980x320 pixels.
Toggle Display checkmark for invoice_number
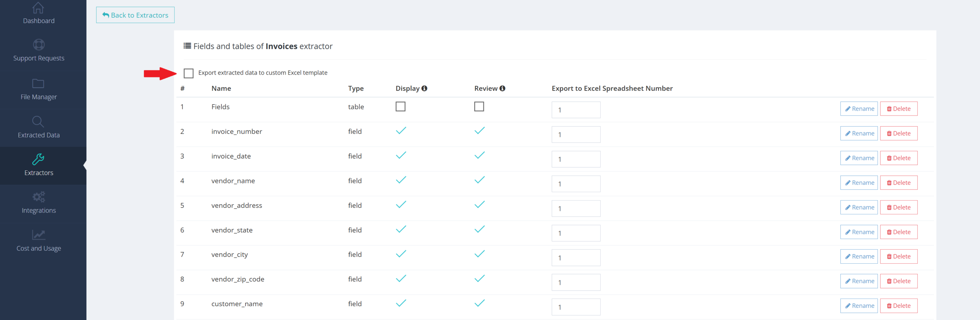[401, 131]
